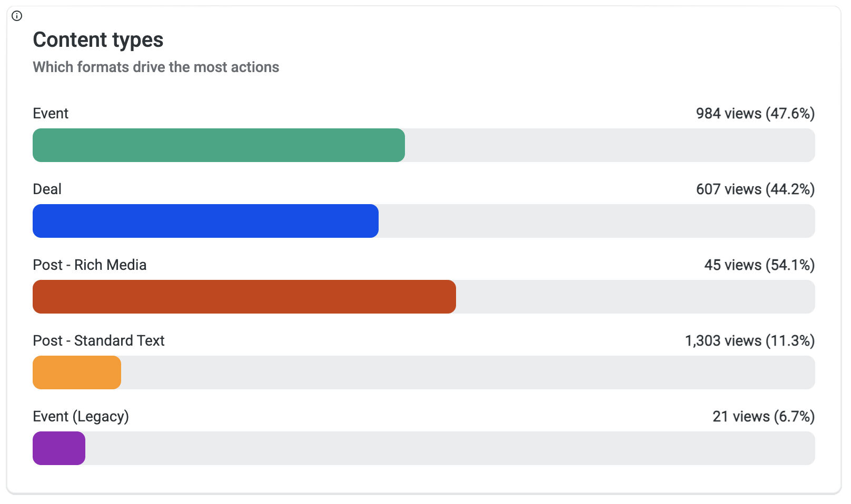The image size is (851, 504).
Task: Select the purple Event (Legacy) bar
Action: [59, 448]
